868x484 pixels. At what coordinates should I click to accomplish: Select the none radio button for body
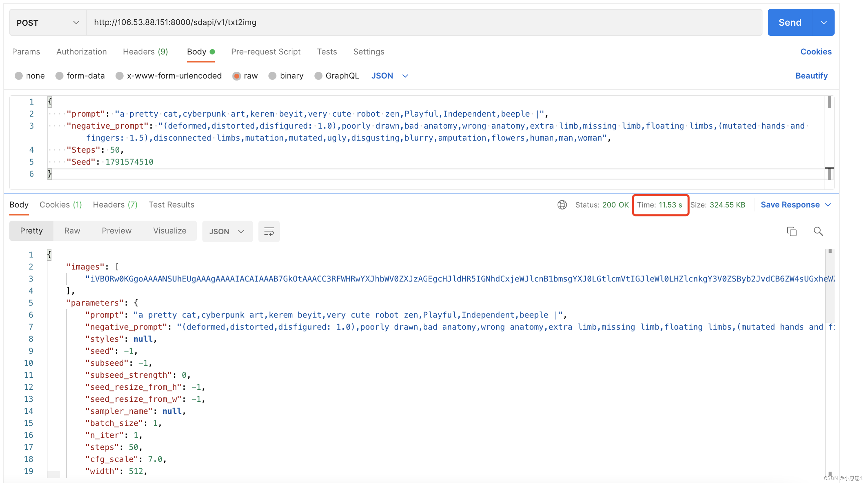tap(19, 76)
